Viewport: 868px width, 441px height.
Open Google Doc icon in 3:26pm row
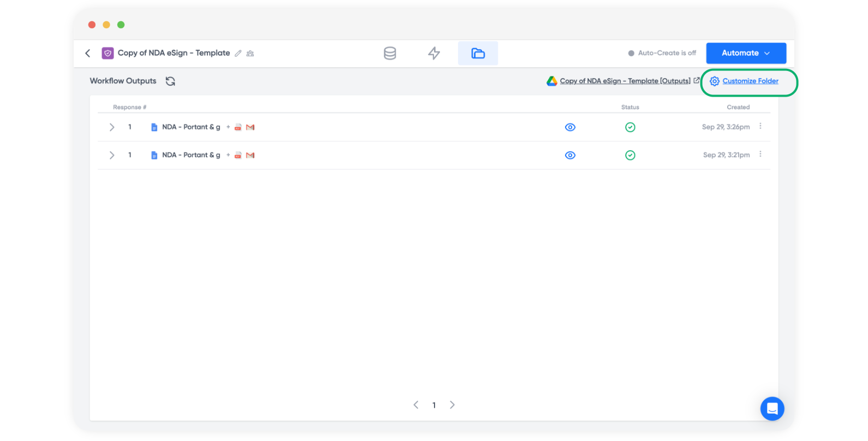point(154,127)
